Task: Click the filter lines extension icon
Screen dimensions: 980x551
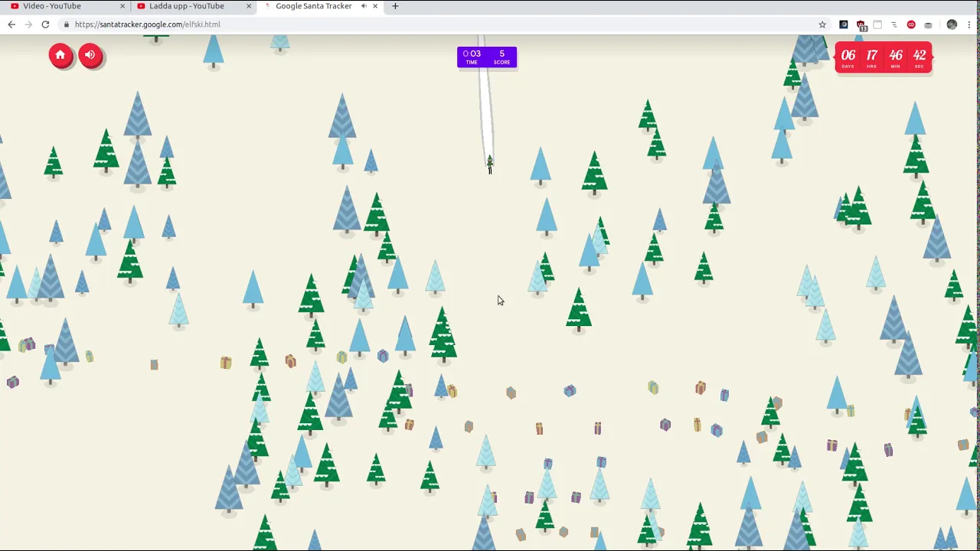Action: pyautogui.click(x=893, y=24)
